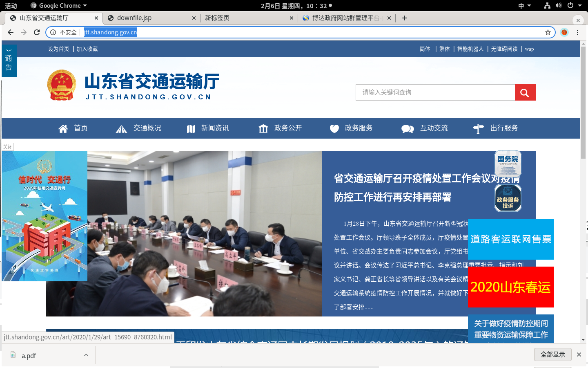The height and width of the screenshot is (368, 588).
Task: Close the floating ad with 关闭
Action: 8,147
